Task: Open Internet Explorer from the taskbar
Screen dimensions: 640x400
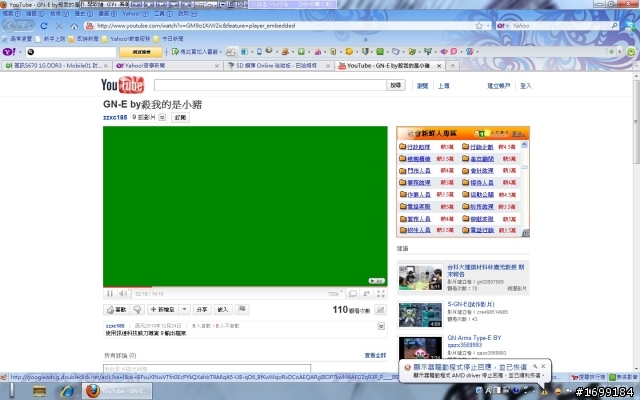Action: (67, 391)
